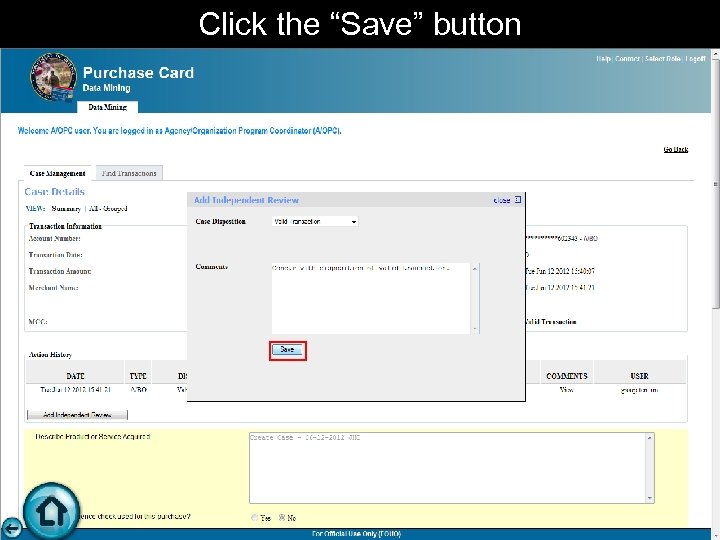Switch to the Case Management tab
Screen dimensions: 720x540
[57, 173]
